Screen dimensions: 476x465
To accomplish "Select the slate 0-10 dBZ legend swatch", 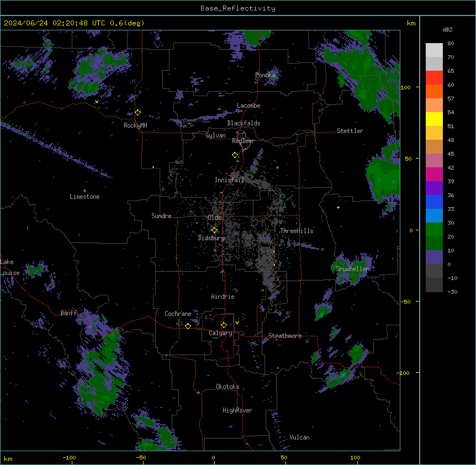I will pos(434,257).
